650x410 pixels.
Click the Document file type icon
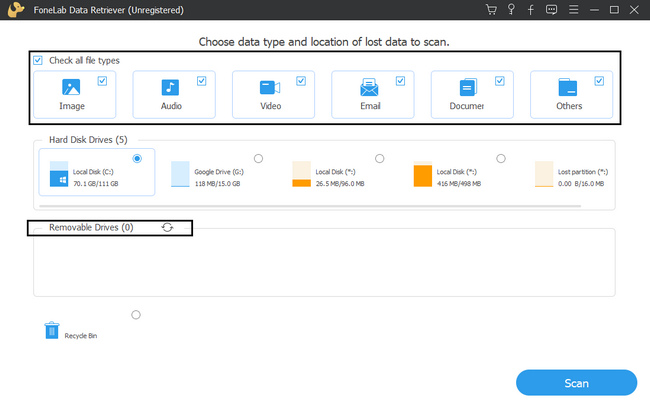(468, 87)
